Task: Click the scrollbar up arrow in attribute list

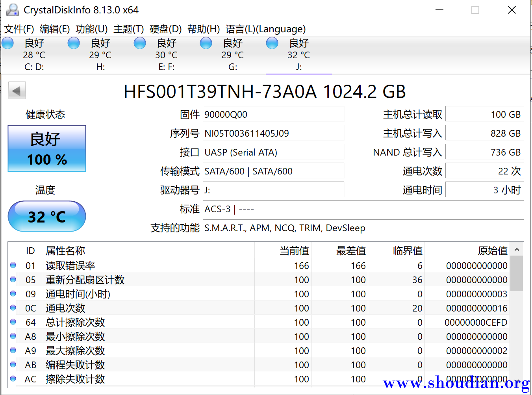Action: (517, 249)
